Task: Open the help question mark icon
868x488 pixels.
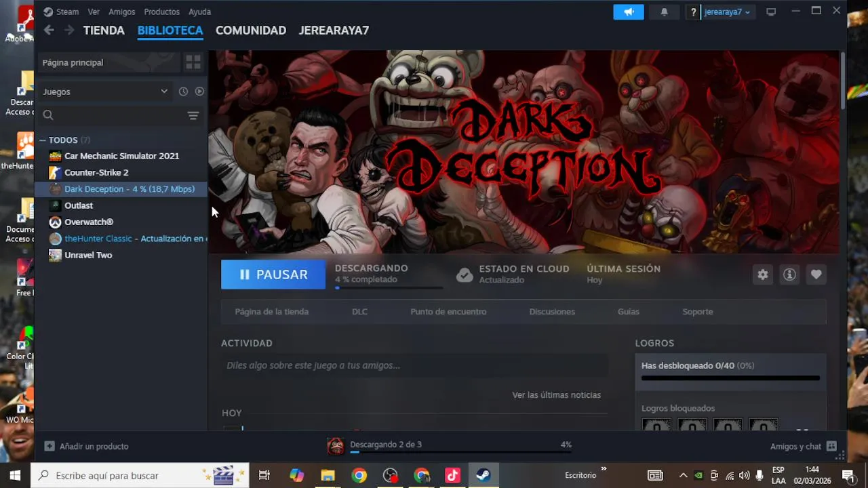Action: tap(693, 12)
